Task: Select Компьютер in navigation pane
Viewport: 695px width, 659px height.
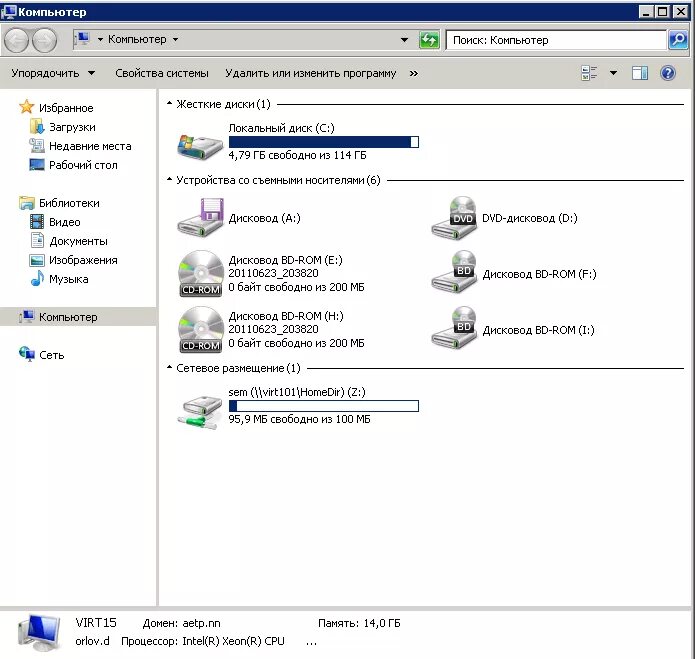Action: [x=78, y=316]
